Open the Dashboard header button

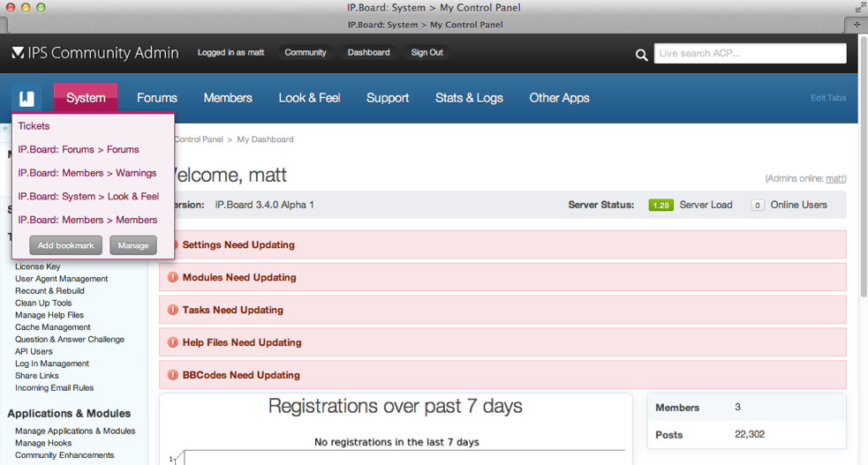(x=369, y=53)
